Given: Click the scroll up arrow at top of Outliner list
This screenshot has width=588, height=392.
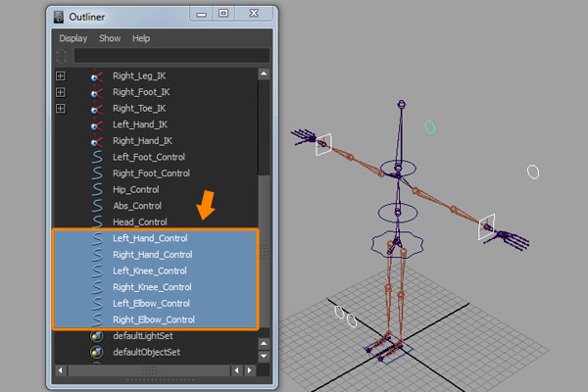Looking at the screenshot, I should point(264,73).
